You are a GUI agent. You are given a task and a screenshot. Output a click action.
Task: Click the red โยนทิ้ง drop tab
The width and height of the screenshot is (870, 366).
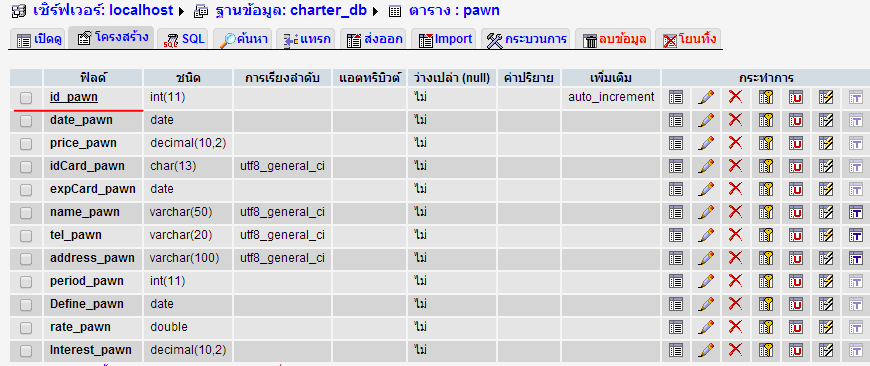coord(688,39)
